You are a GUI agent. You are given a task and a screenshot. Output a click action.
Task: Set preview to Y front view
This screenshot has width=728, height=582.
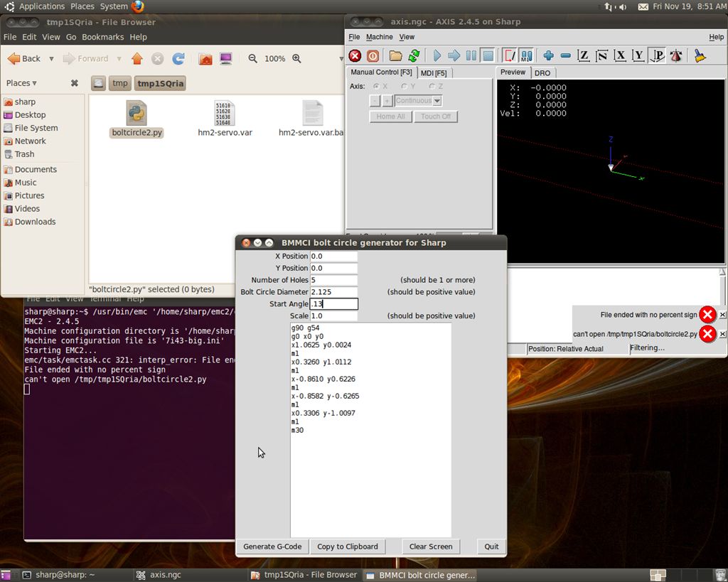tap(639, 55)
